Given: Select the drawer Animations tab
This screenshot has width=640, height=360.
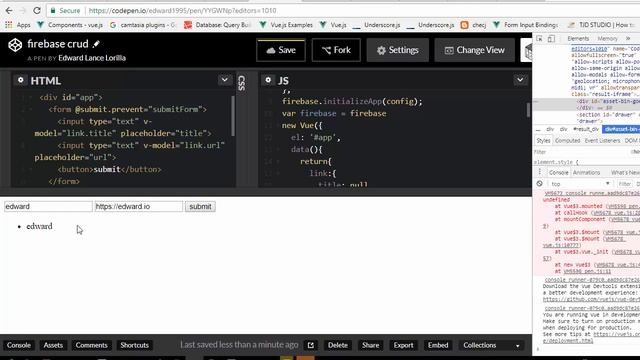Looking at the screenshot, I should [x=587, y=173].
